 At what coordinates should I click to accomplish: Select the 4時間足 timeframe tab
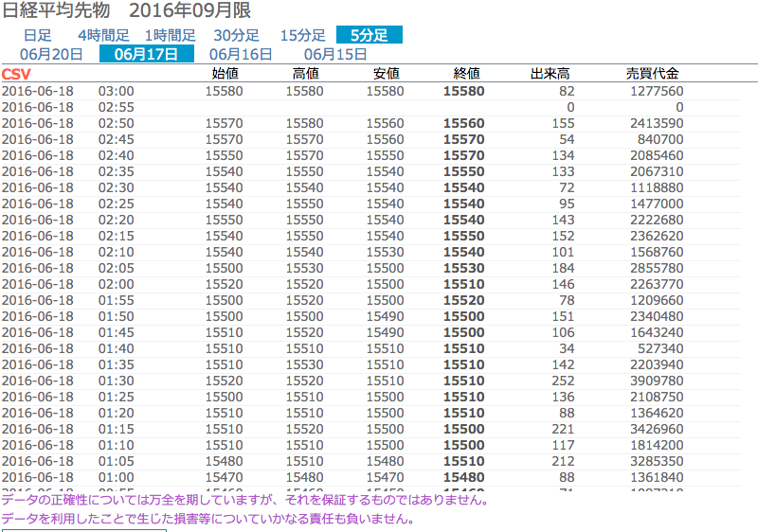pos(103,36)
